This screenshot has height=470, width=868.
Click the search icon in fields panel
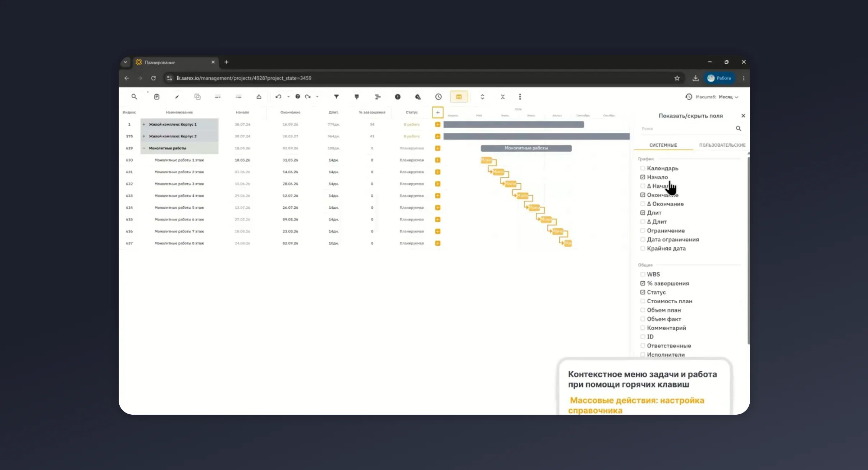(x=739, y=128)
